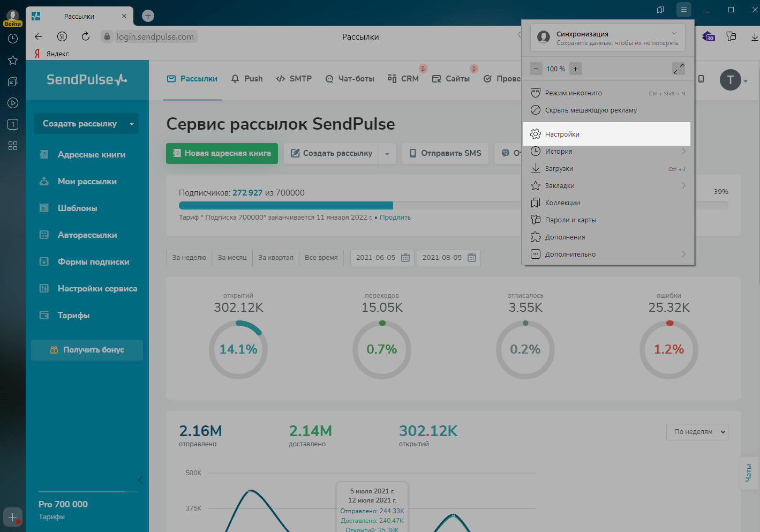Screen dimensions: 760x532
Task: Click the SendPulse logo
Action: click(x=87, y=80)
